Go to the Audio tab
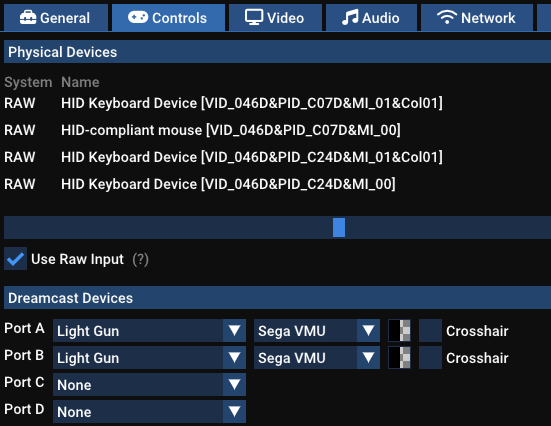551x426 pixels. 371,18
